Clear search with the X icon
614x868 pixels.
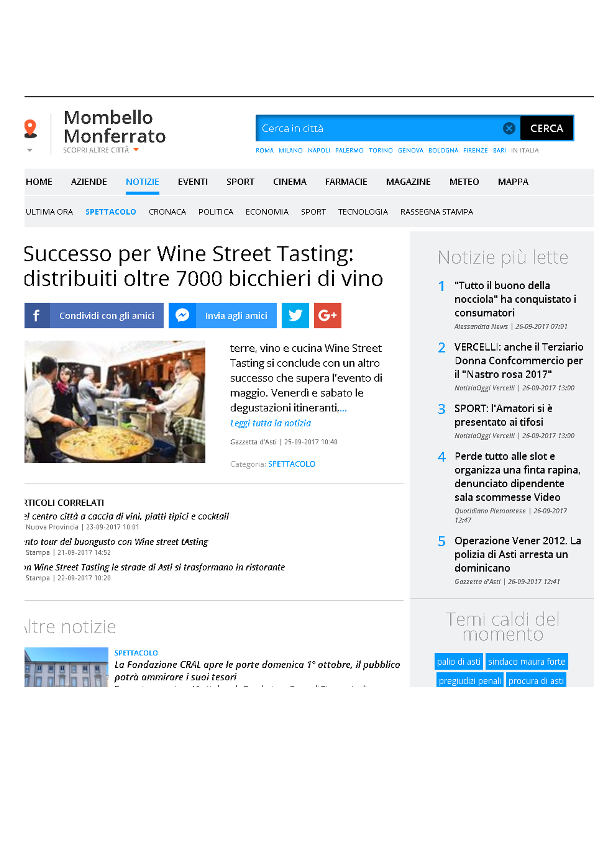coord(509,128)
